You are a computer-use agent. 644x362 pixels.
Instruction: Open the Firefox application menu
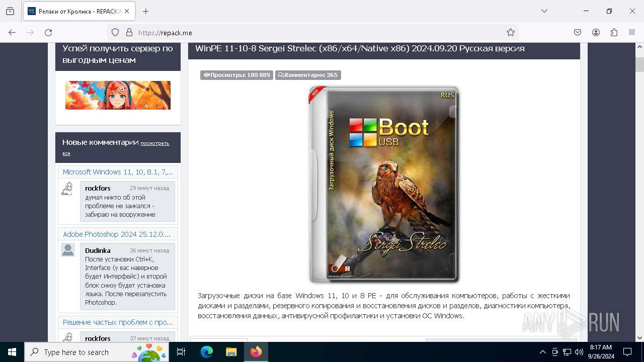(x=632, y=32)
